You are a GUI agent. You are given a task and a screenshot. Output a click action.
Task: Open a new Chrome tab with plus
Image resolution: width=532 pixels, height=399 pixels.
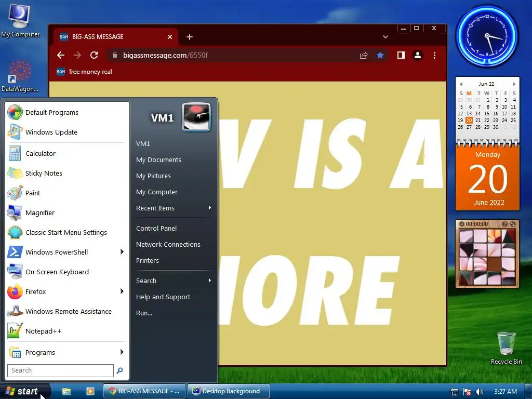point(190,37)
